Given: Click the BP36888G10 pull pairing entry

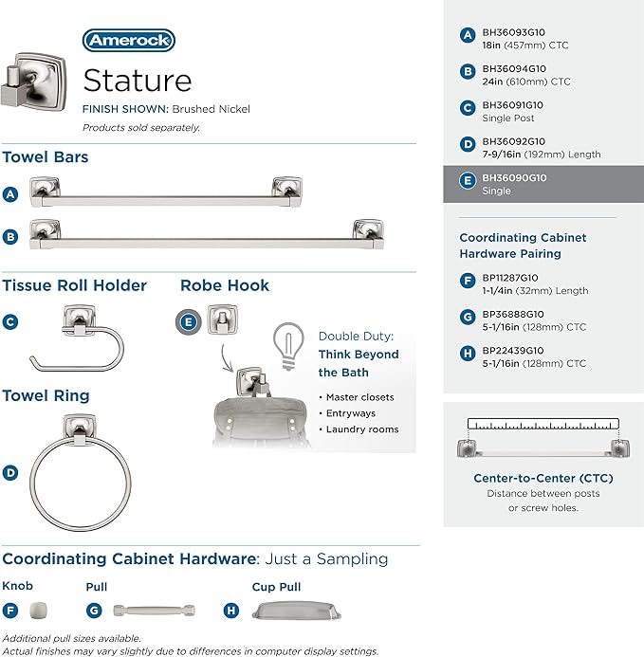Looking at the screenshot, I should [523, 320].
